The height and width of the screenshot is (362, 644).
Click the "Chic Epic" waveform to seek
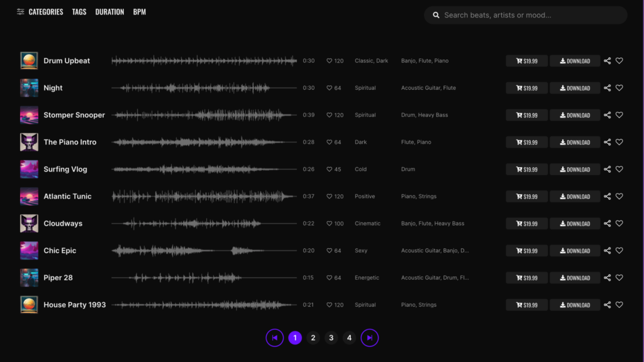[x=201, y=250]
